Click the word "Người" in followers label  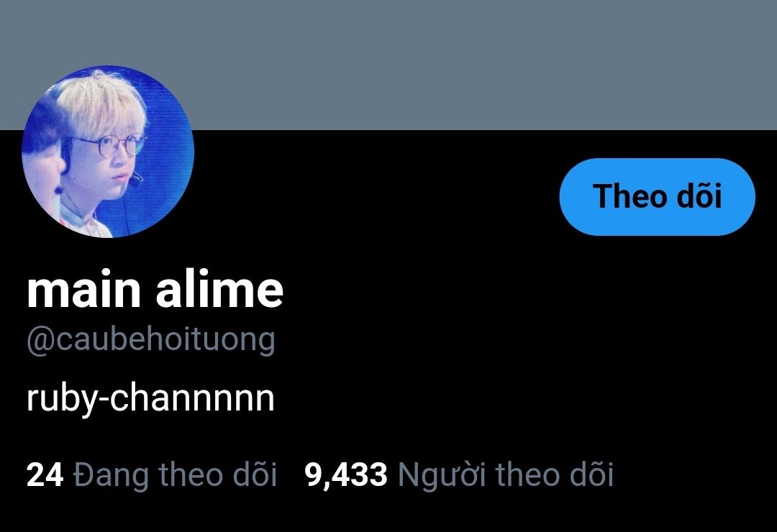(442, 475)
